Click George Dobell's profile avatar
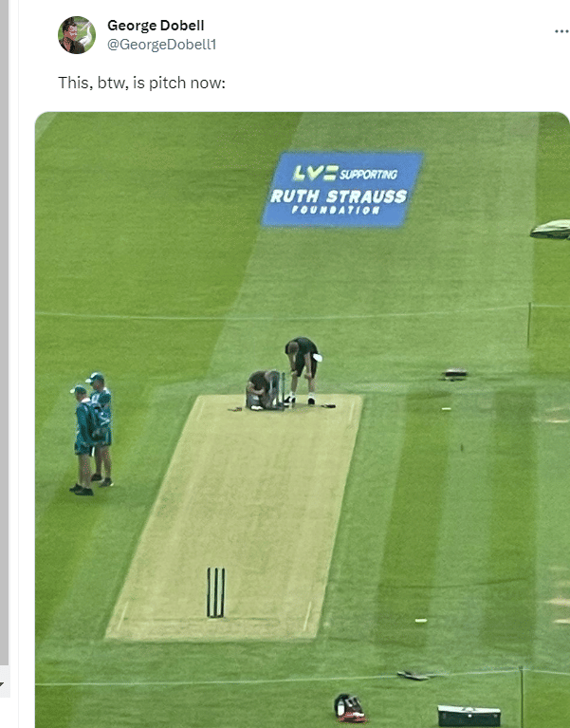The height and width of the screenshot is (728, 570). 77,35
